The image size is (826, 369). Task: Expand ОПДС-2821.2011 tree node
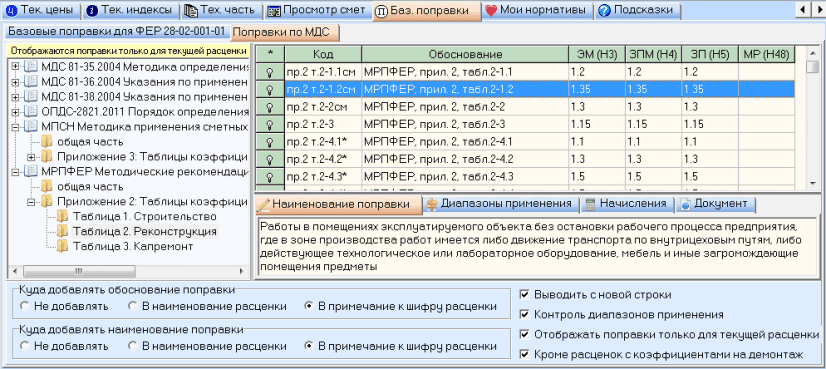point(15,112)
